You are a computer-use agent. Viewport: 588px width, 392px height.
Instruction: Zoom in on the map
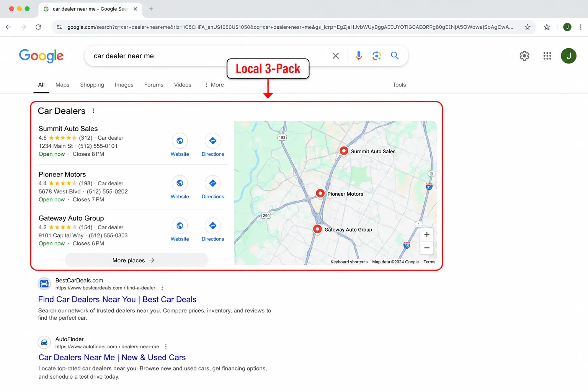427,235
